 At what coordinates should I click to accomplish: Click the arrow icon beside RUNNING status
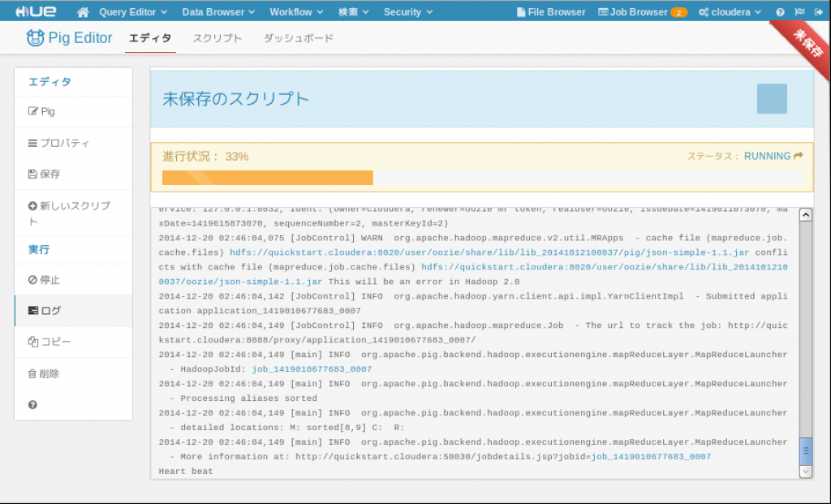click(799, 156)
